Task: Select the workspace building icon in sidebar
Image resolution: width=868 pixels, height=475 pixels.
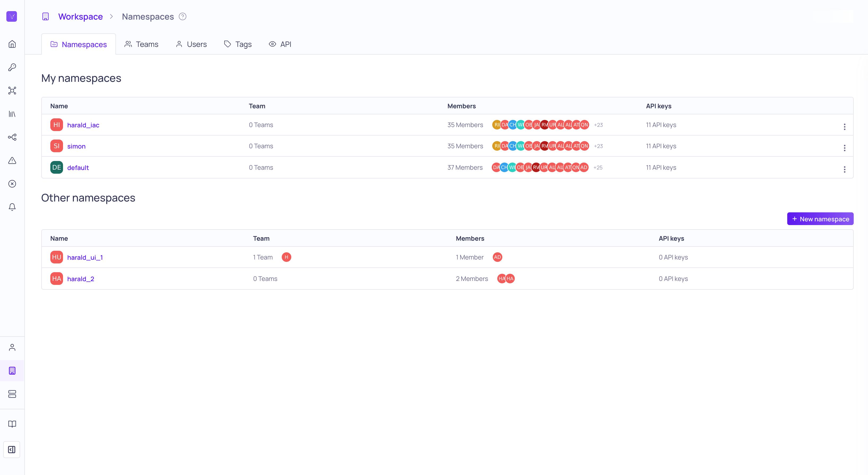Action: (x=12, y=371)
